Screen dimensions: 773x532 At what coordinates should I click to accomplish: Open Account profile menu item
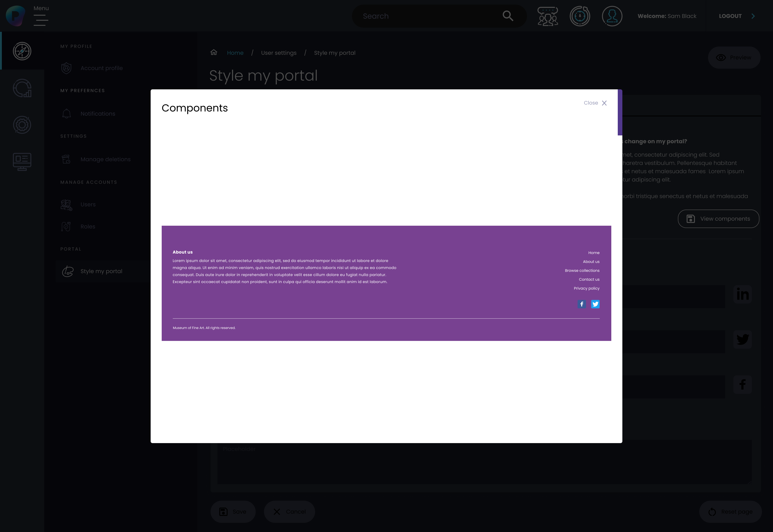pyautogui.click(x=101, y=68)
